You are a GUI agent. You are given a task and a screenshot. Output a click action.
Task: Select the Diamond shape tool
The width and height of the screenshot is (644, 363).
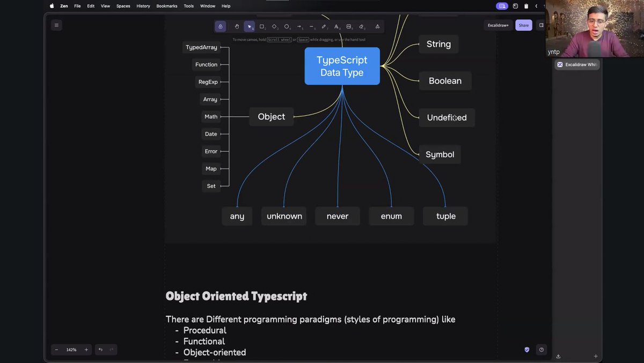[274, 26]
